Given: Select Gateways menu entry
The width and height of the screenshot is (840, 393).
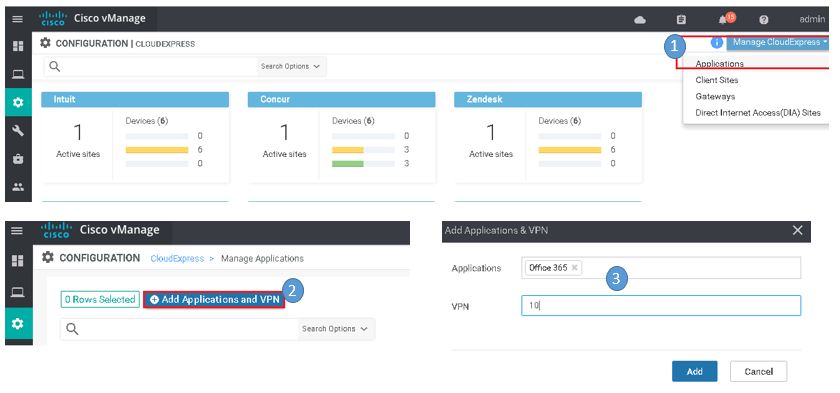Looking at the screenshot, I should [x=715, y=96].
